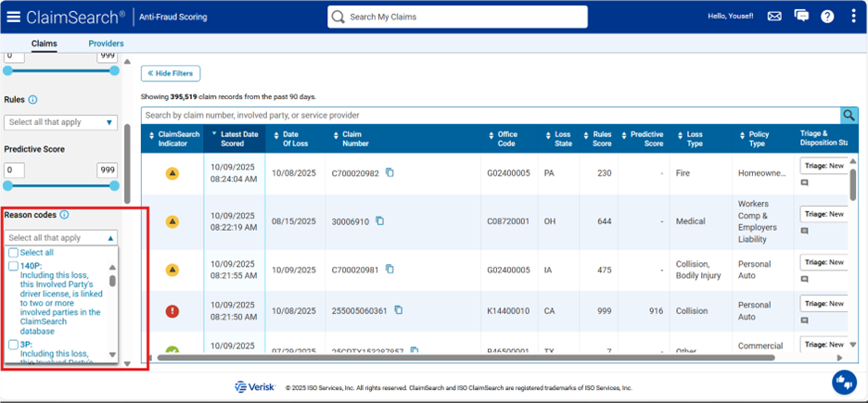The width and height of the screenshot is (868, 403).
Task: Sort by Latest Date Scored column
Action: click(x=235, y=139)
